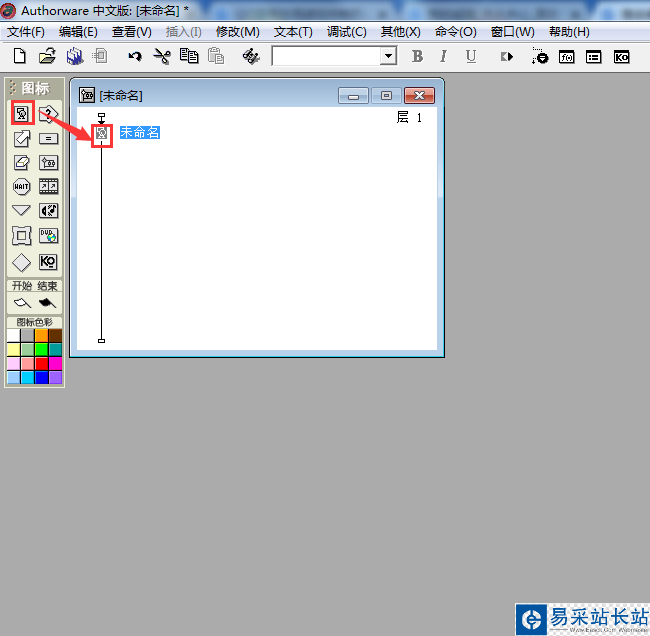Pick the black Stop flag

pos(47,303)
